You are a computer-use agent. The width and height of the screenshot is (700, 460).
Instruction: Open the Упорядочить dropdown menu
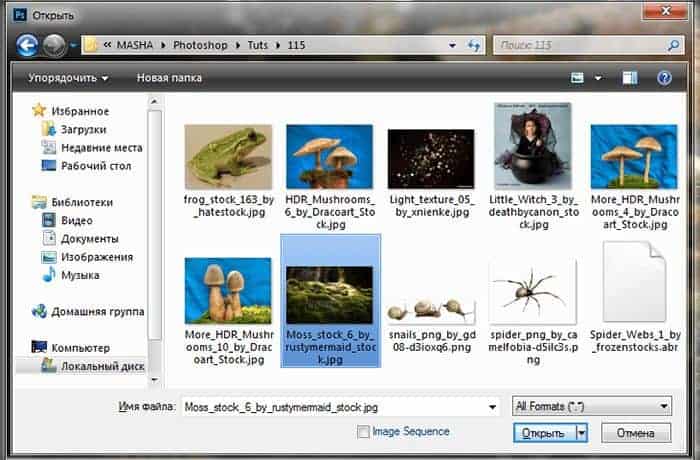pos(68,77)
